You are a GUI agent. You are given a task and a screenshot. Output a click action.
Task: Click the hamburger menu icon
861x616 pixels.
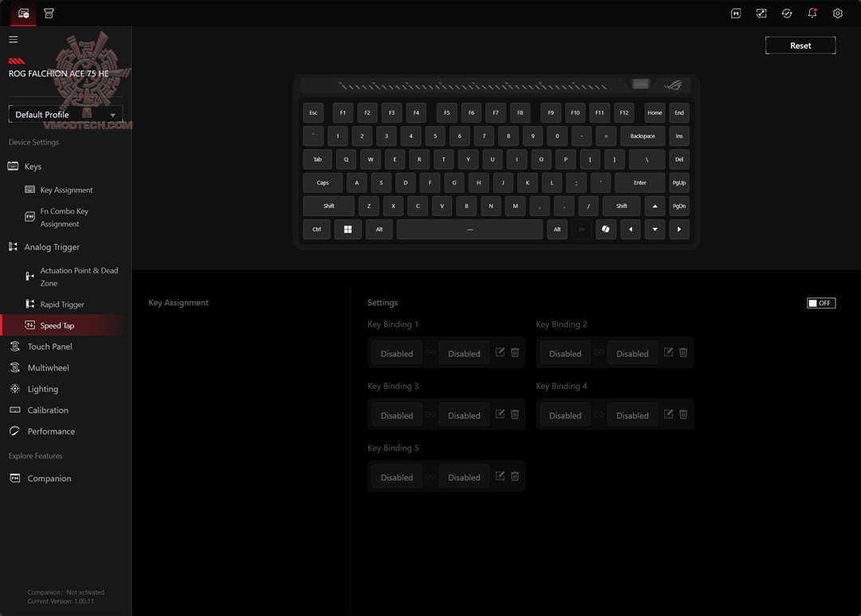click(x=14, y=39)
